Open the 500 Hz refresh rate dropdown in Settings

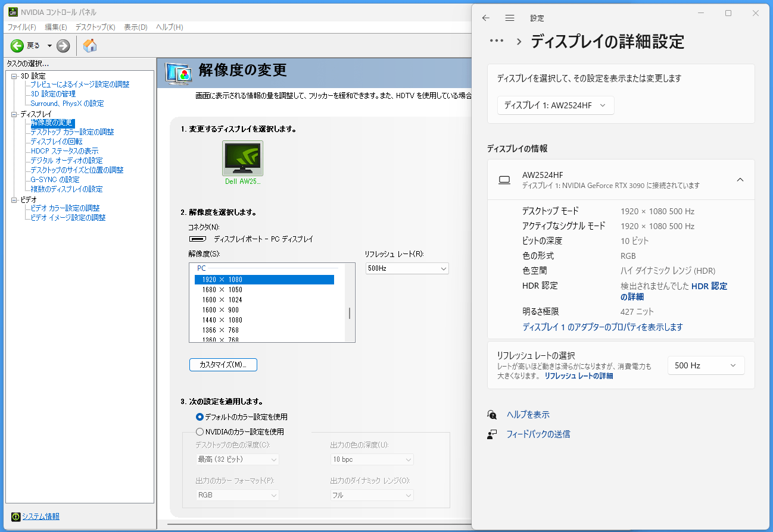706,365
